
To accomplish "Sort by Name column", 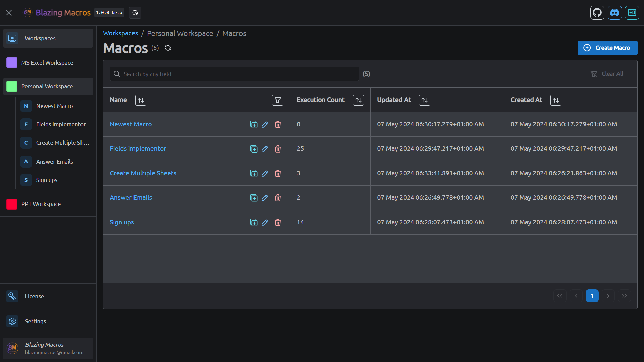I will (x=141, y=100).
